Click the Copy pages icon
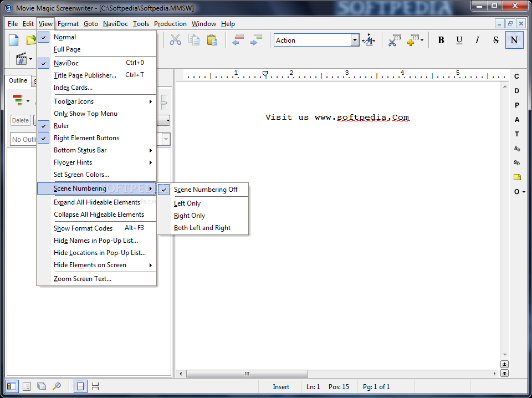 (x=194, y=40)
